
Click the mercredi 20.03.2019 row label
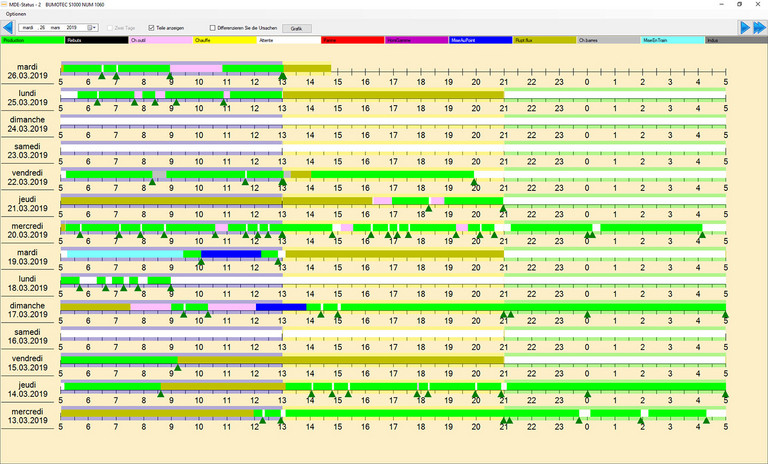[x=28, y=230]
